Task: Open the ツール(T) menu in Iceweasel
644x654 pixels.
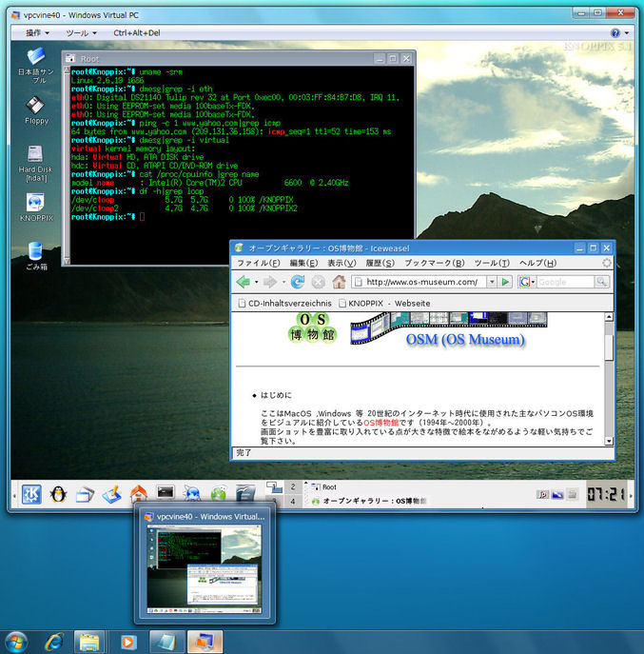Action: (x=492, y=263)
